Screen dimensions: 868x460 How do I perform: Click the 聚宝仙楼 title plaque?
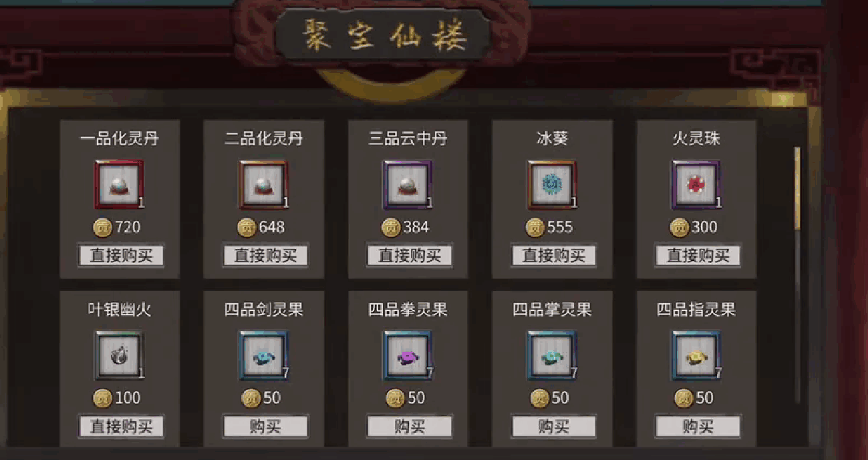[x=384, y=35]
